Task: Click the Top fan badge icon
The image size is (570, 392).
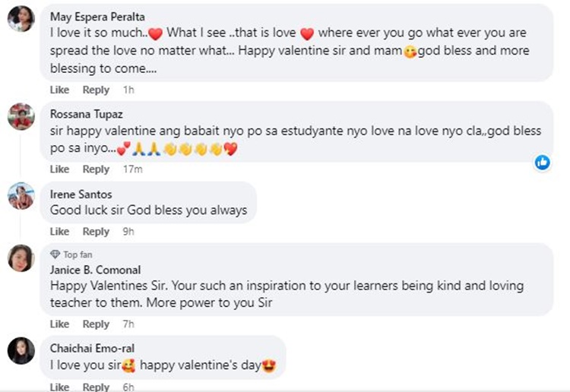Action: tap(55, 254)
